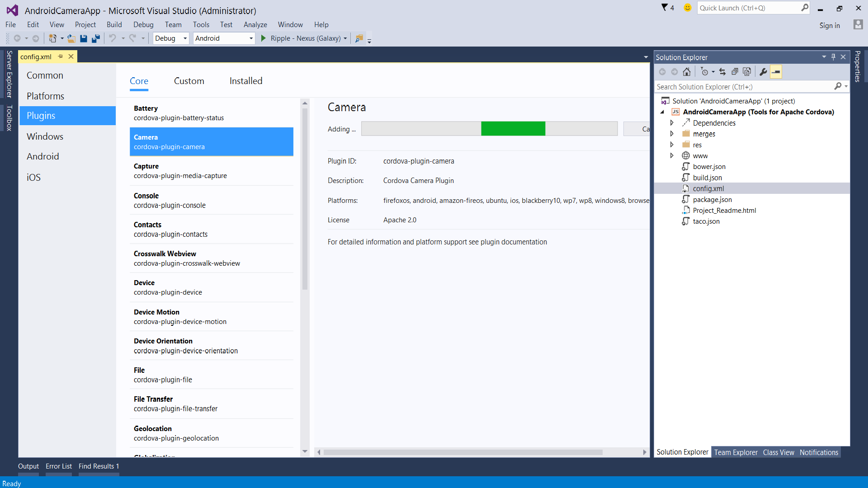
Task: Click the account avatar icon near Sign in
Action: point(858,24)
